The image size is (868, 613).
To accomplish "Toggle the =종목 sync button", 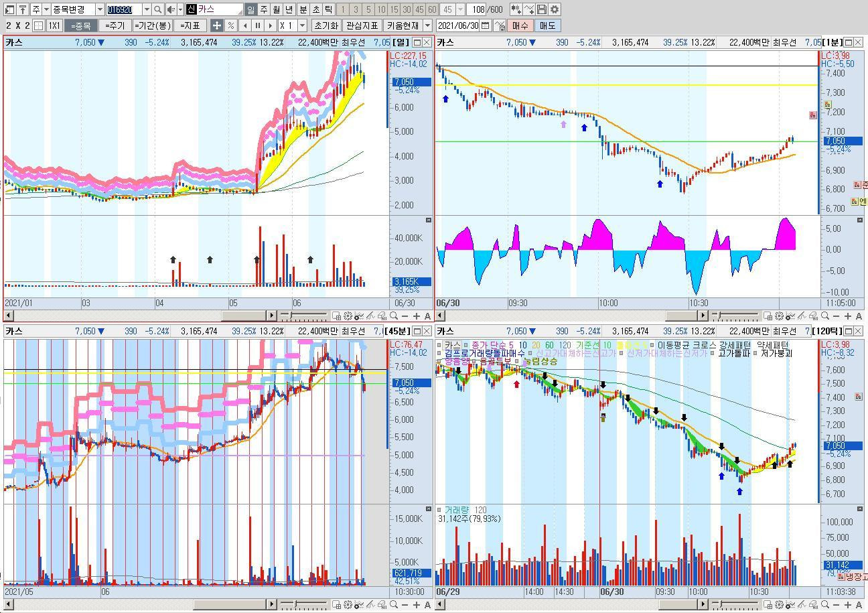I will [80, 25].
